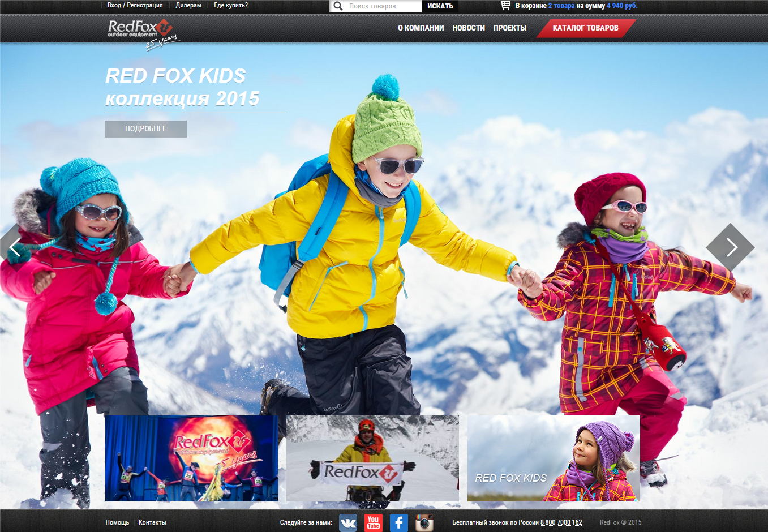The image size is (768, 532).
Task: Click the RedFox outdoor equipment logo
Action: point(143,34)
